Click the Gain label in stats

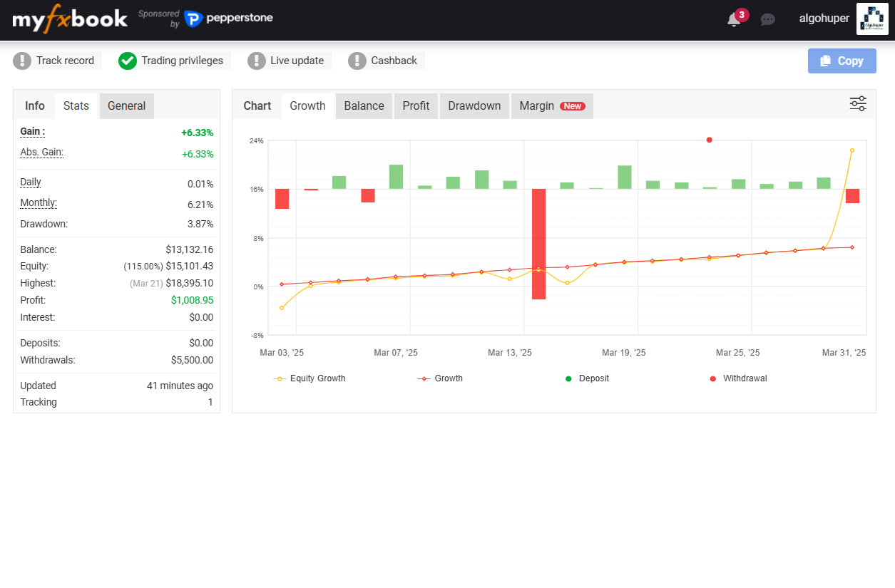tap(33, 132)
